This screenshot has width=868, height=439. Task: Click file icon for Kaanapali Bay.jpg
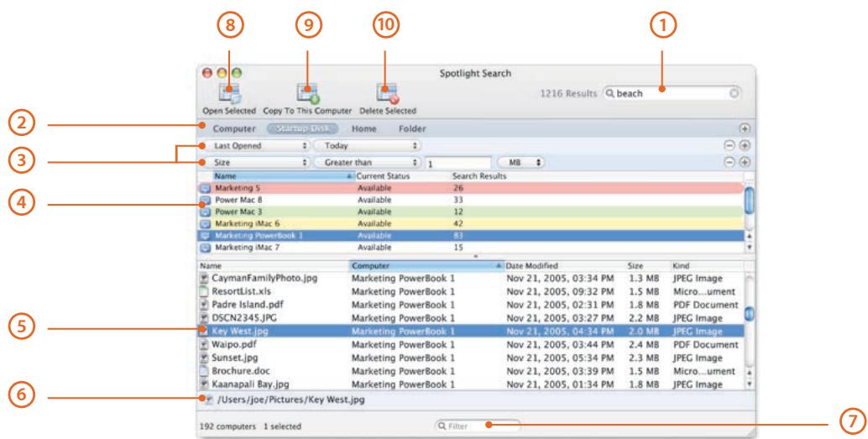pos(204,384)
